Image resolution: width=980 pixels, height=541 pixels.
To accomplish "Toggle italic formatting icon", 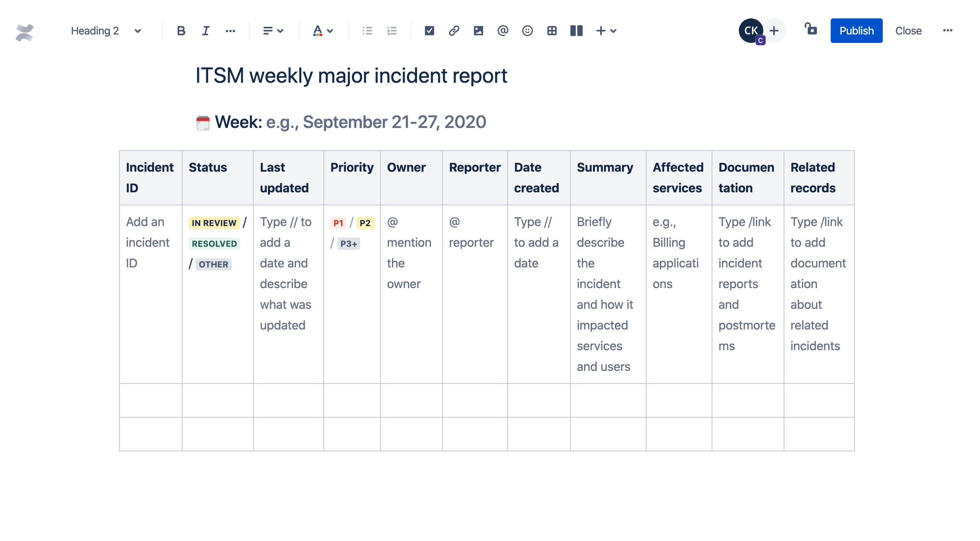I will pyautogui.click(x=206, y=31).
